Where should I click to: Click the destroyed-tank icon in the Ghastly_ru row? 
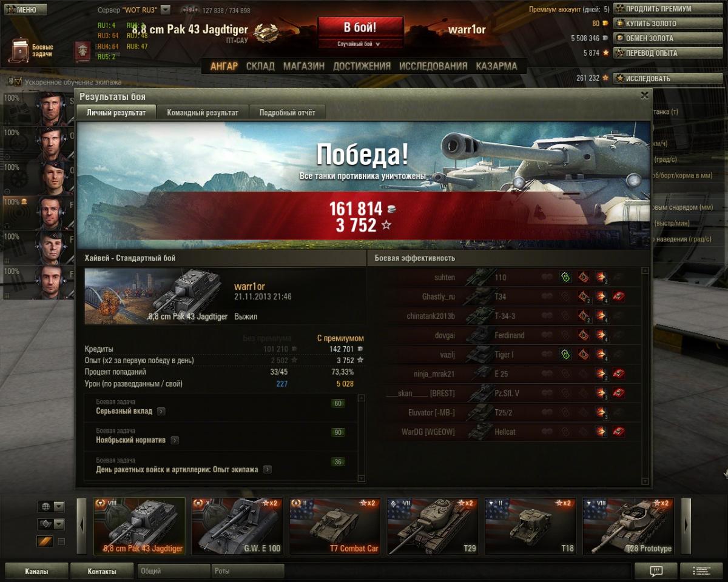619,297
